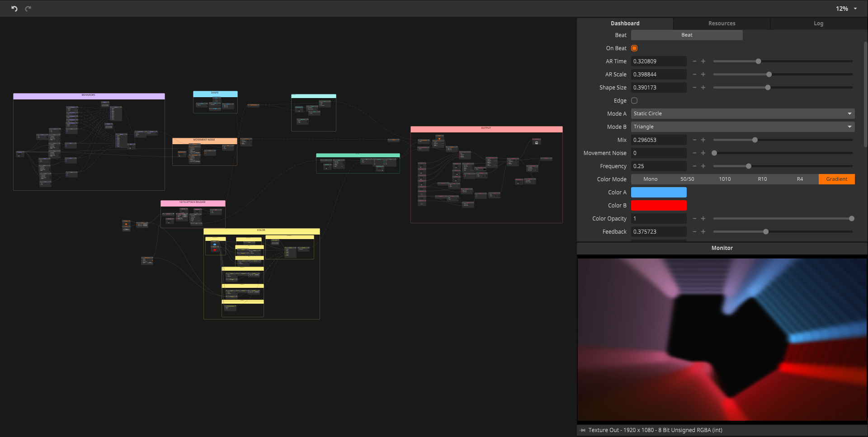The height and width of the screenshot is (437, 868).
Task: Click the Movement Noise value field
Action: click(658, 153)
